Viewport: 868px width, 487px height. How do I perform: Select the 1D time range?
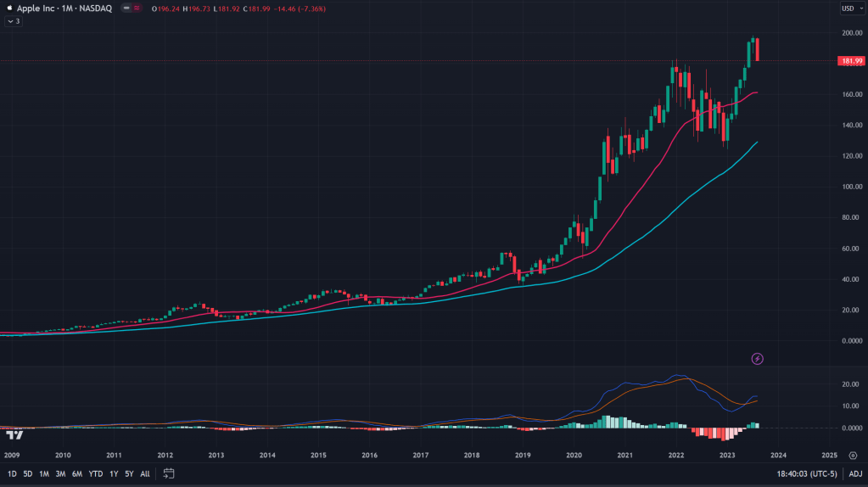[12, 473]
